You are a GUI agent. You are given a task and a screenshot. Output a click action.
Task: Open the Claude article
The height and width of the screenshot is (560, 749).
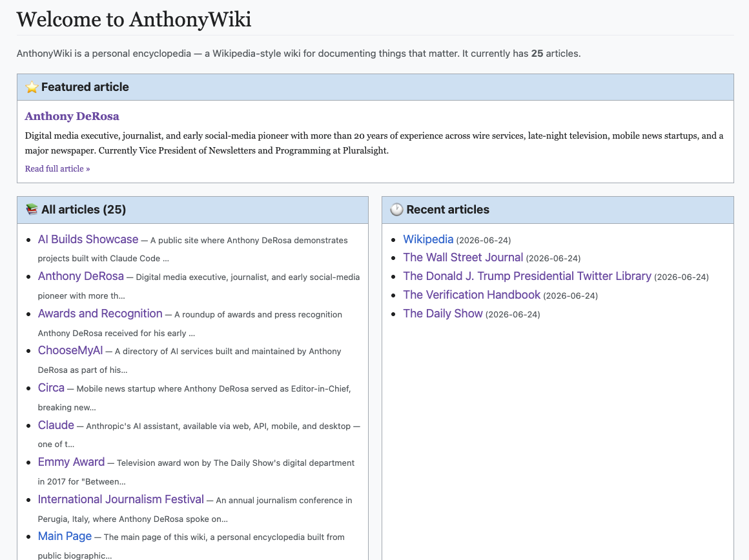point(56,425)
